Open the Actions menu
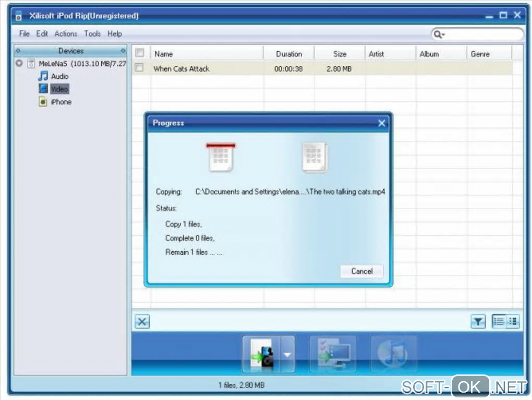 (66, 33)
